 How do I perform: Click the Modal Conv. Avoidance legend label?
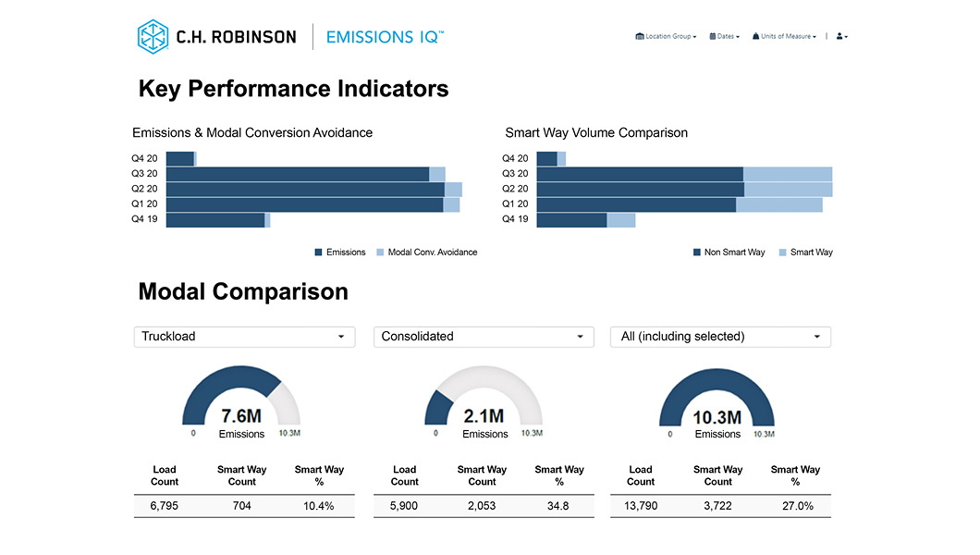pos(432,253)
